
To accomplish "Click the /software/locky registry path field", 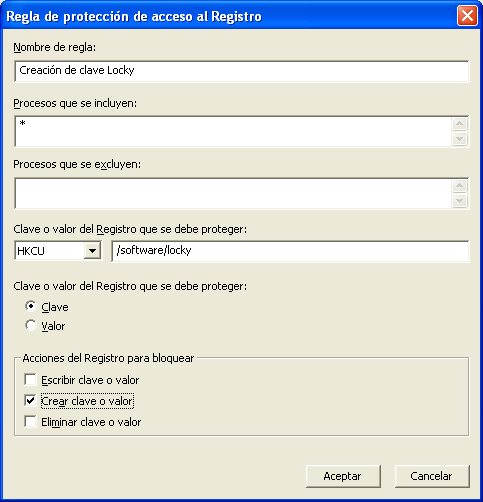I will tap(290, 251).
